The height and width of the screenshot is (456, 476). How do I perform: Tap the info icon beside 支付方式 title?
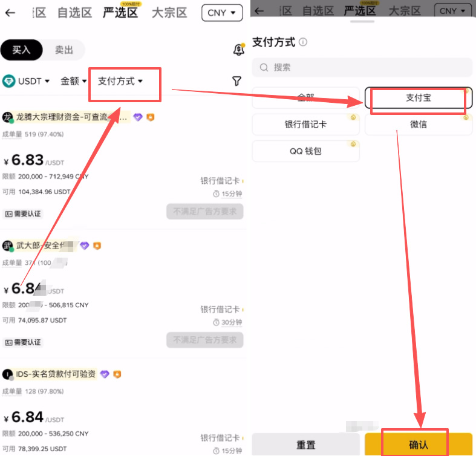[x=303, y=42]
